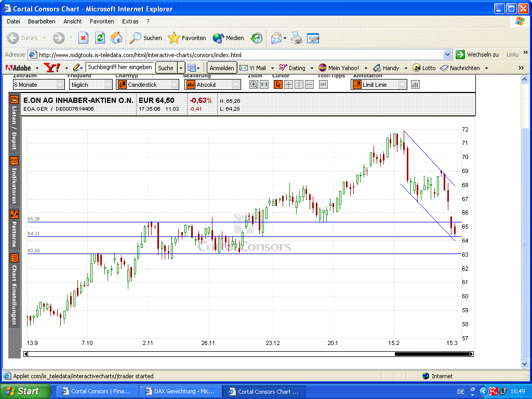532x399 pixels.
Task: Go to the IE Home page
Action: tap(116, 38)
